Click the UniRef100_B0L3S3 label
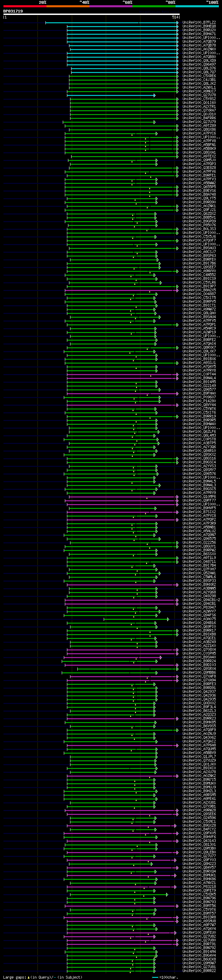Image resolution: width=222 pixels, height=980 pixels. [199, 229]
